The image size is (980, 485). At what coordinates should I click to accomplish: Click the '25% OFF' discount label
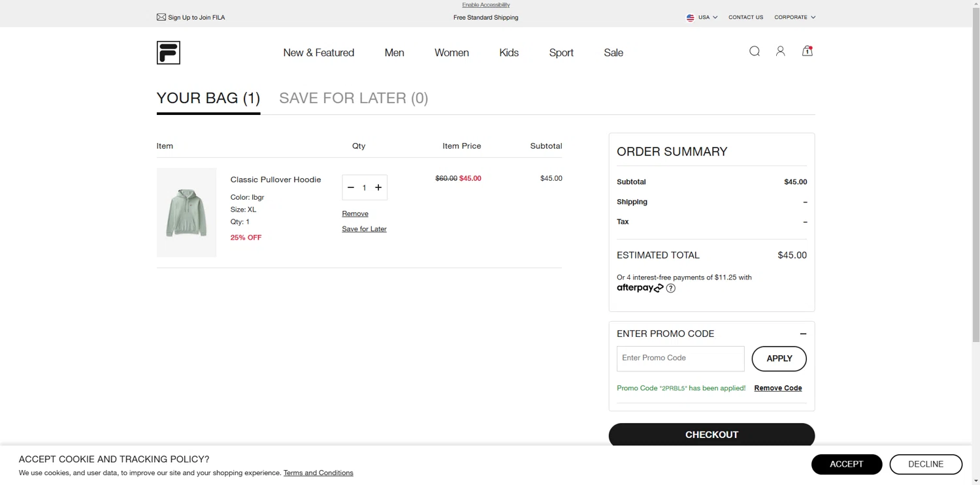tap(246, 238)
